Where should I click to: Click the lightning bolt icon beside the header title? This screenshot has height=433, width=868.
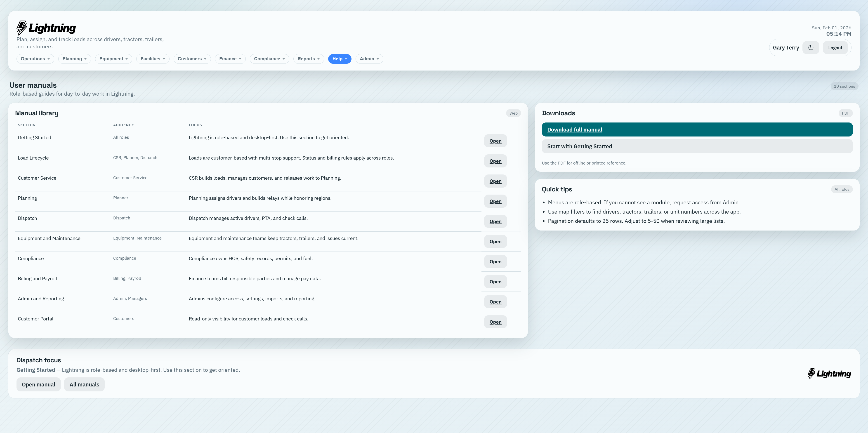21,27
